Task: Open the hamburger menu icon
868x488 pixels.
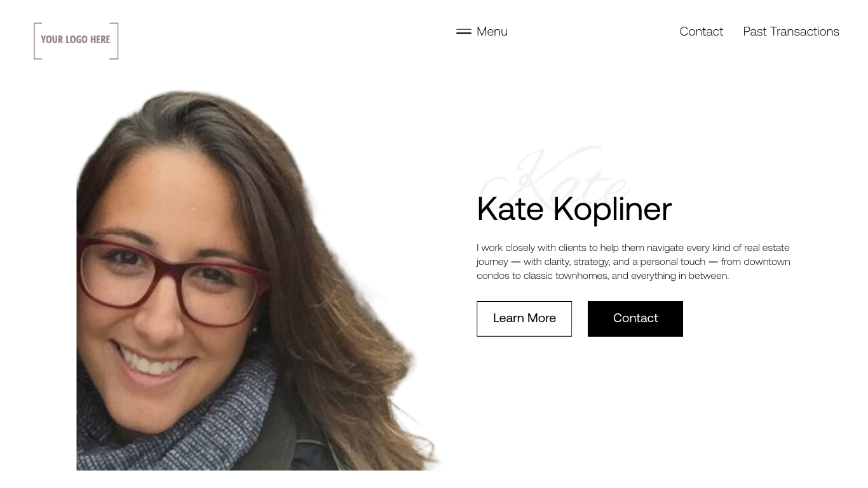Action: 464,31
